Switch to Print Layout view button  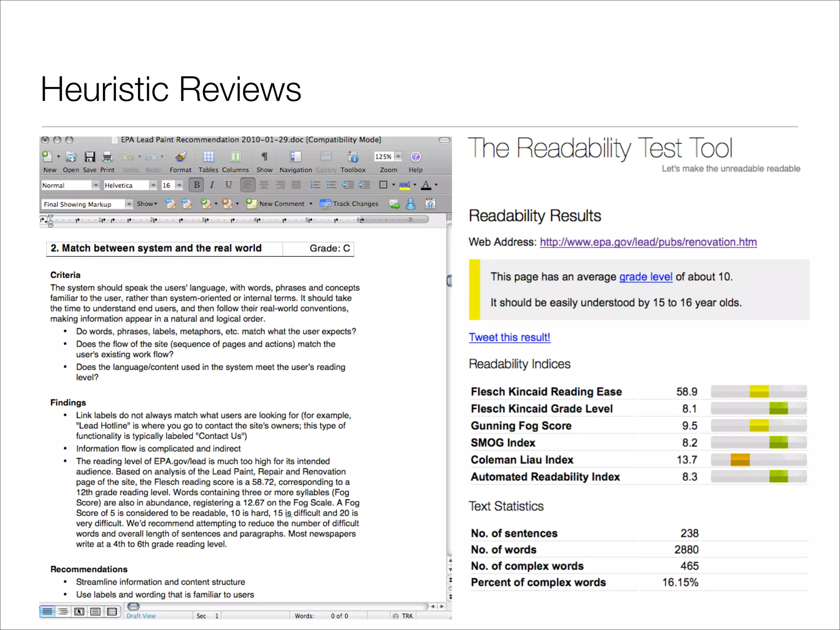(x=96, y=612)
